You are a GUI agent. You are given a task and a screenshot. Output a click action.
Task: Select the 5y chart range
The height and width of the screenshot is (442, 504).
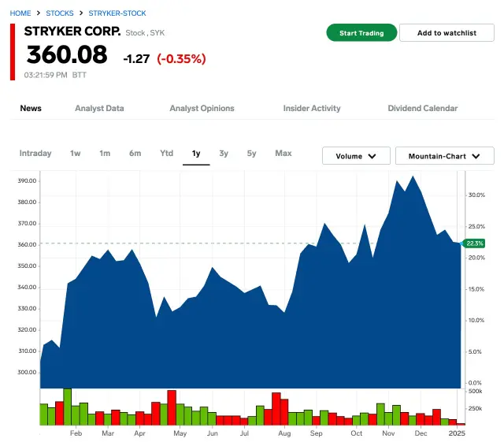[251, 153]
